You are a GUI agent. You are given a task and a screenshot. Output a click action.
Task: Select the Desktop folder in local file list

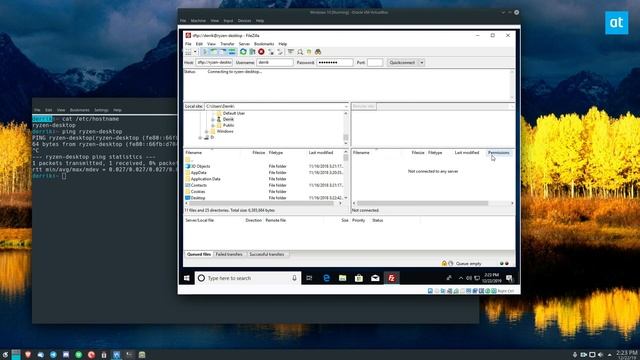click(264, 198)
